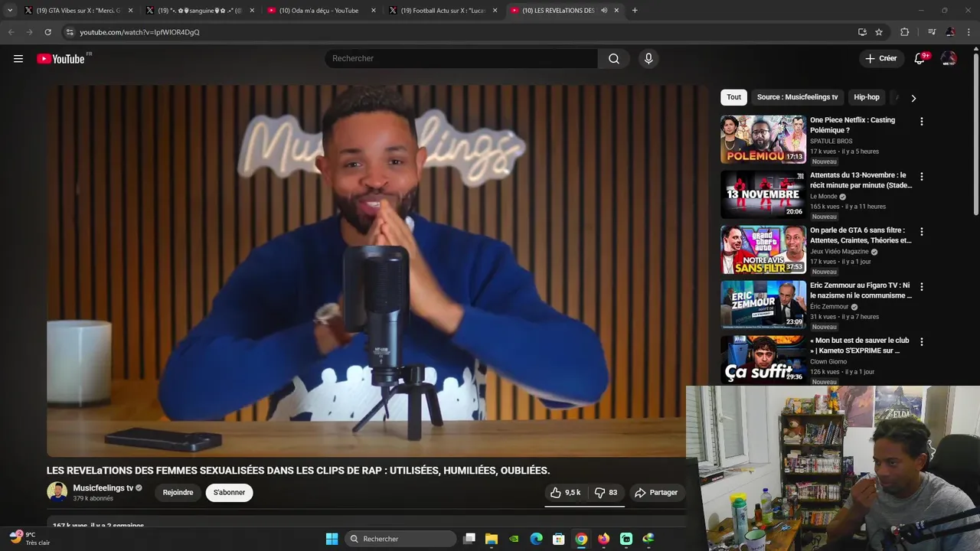Open the YouTube account avatar menu
The width and height of the screenshot is (980, 551).
[949, 59]
